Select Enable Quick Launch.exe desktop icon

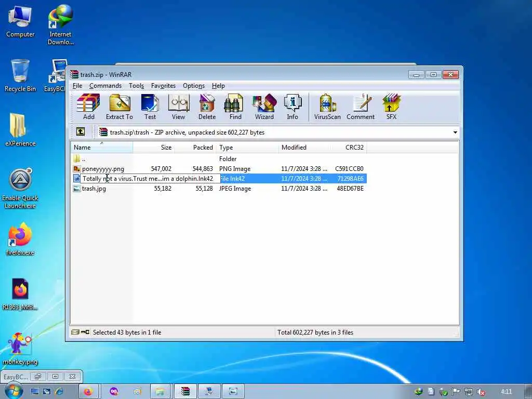20,189
